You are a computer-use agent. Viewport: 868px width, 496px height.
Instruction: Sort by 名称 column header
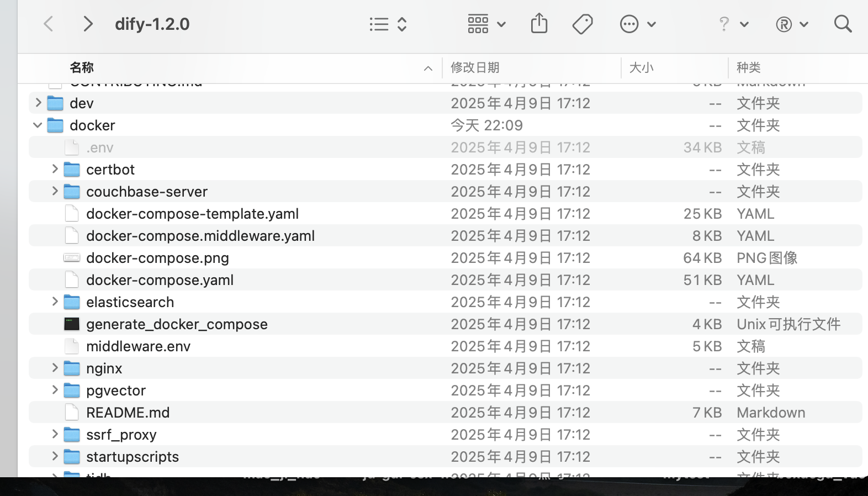click(82, 67)
